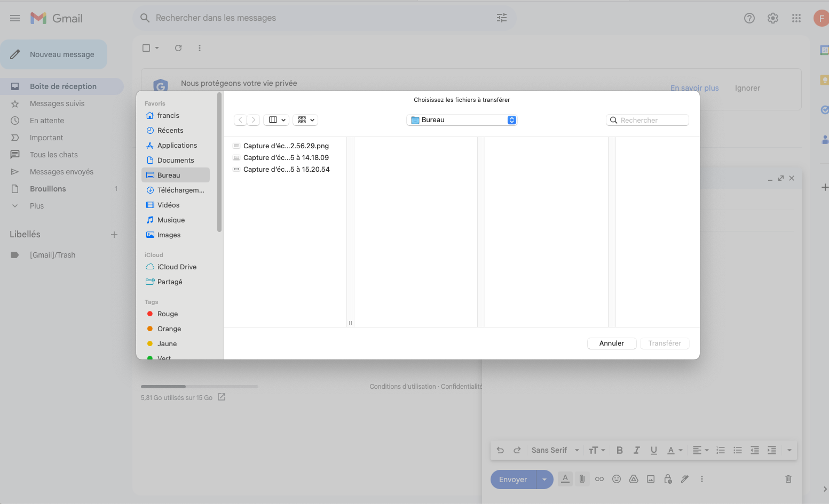Screen dimensions: 829x504
Task: Click the insert link icon
Action: [x=599, y=479]
